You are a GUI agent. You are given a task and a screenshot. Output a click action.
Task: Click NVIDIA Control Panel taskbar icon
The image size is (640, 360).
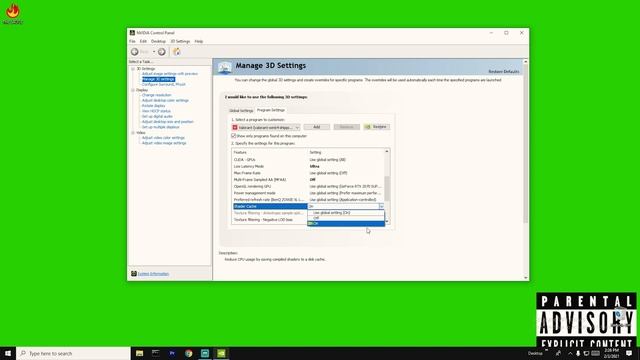tap(221, 353)
